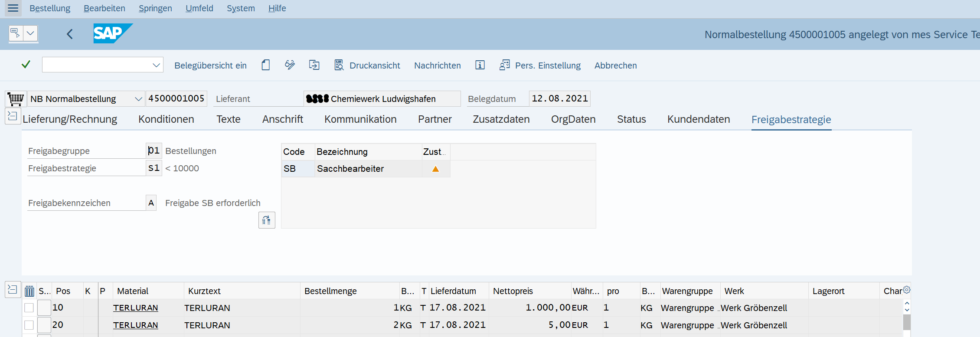Click the green checkmark enter icon
The height and width of the screenshot is (337, 980).
[26, 65]
